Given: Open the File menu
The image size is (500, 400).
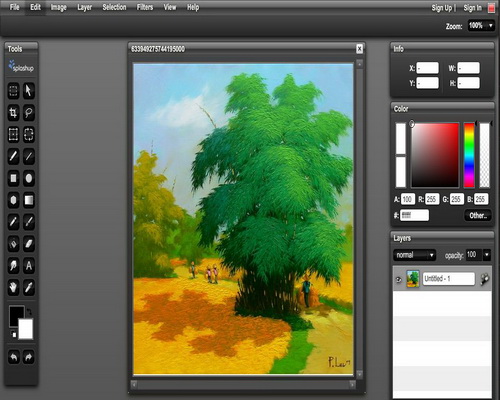Looking at the screenshot, I should point(14,7).
